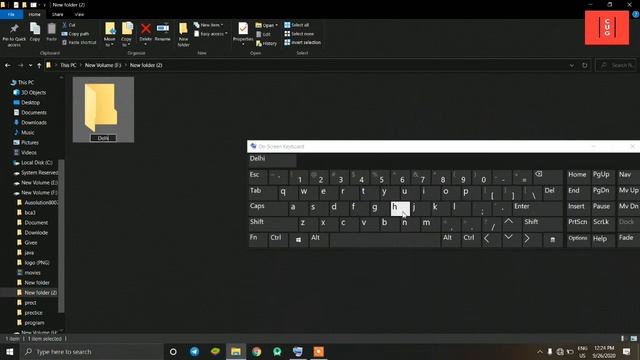Select Cut in Clipboard group

click(69, 25)
